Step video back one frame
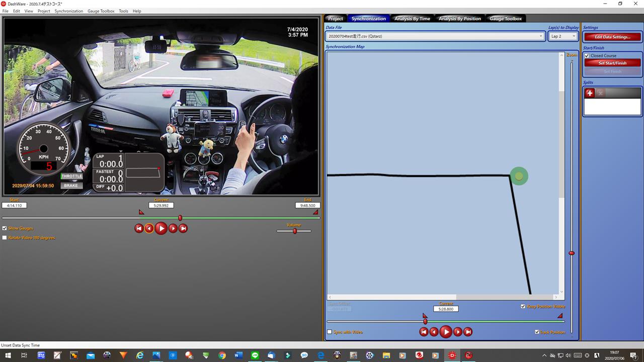This screenshot has width=644, height=362. click(x=149, y=228)
